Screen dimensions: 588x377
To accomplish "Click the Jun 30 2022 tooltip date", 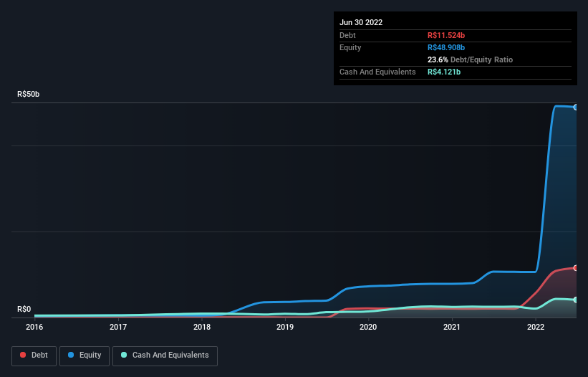I will point(361,22).
